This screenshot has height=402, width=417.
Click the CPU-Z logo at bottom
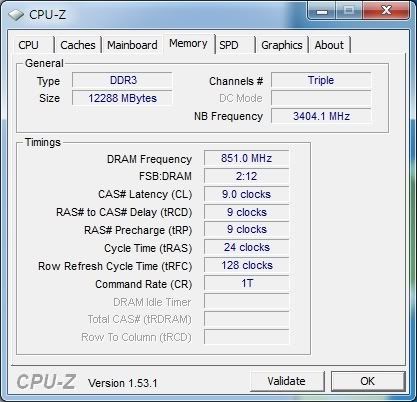pos(46,382)
